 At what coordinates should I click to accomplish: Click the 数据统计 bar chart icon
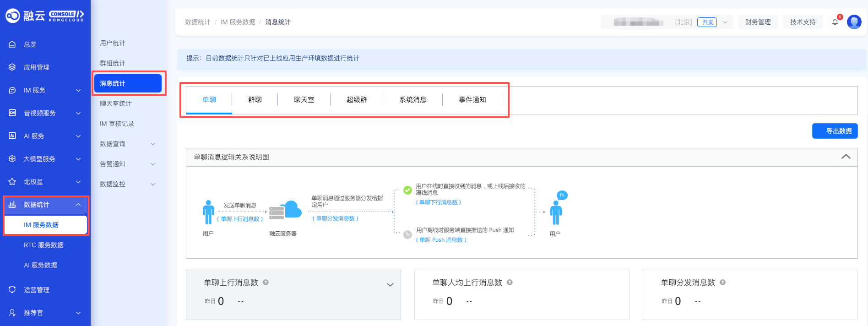click(x=12, y=205)
